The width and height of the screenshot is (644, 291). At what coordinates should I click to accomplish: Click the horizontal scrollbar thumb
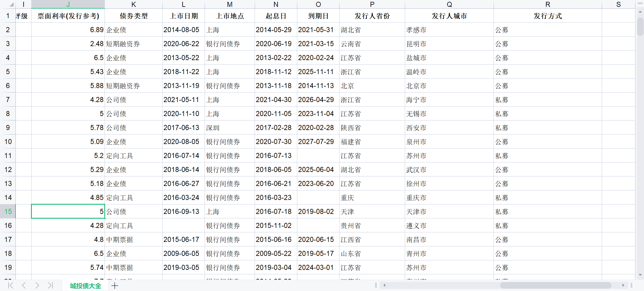pyautogui.click(x=556, y=285)
